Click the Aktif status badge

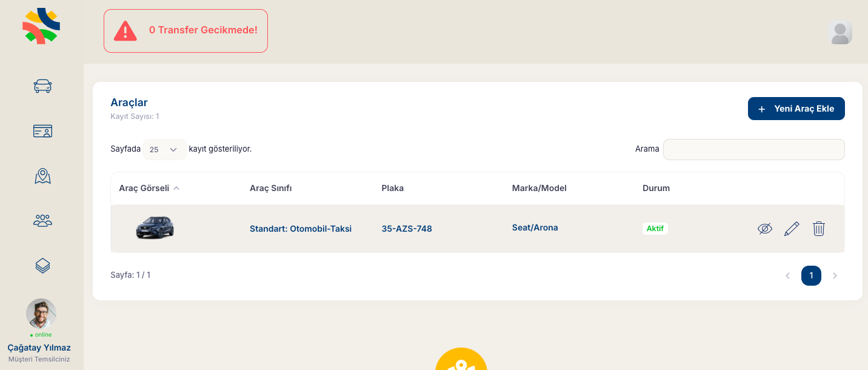655,229
